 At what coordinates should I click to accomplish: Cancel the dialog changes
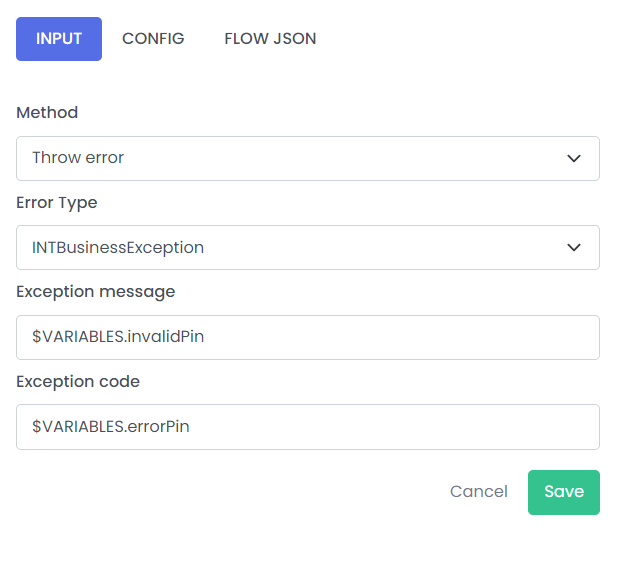(x=478, y=492)
